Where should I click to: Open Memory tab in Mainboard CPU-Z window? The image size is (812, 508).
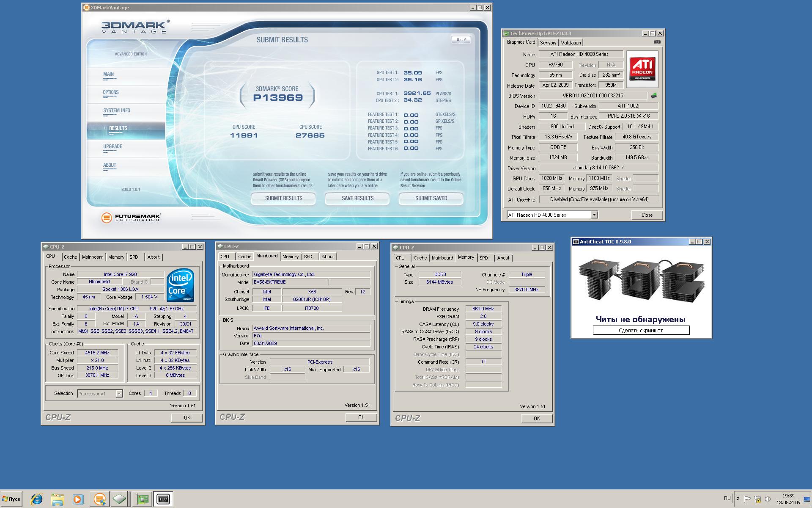pyautogui.click(x=291, y=257)
